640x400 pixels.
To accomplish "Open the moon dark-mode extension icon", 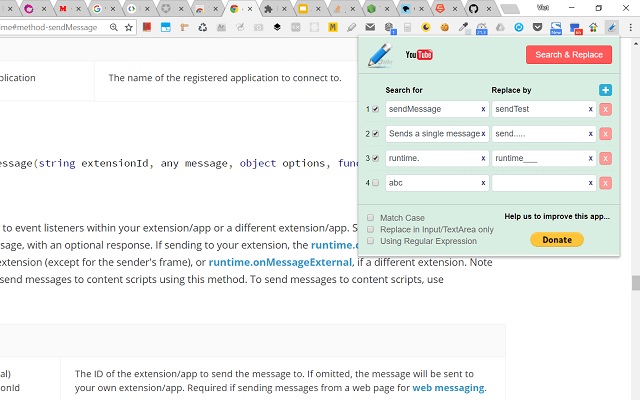I will point(426,27).
